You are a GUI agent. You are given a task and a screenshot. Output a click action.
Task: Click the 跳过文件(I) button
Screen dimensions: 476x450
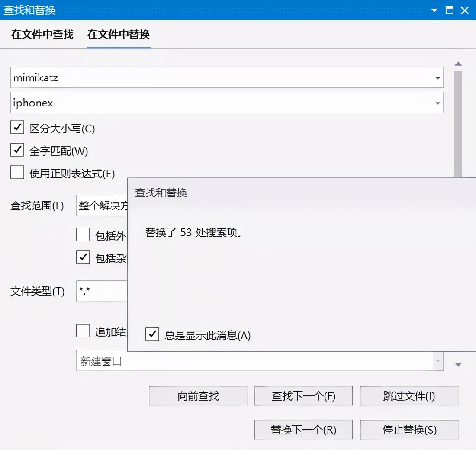point(409,395)
